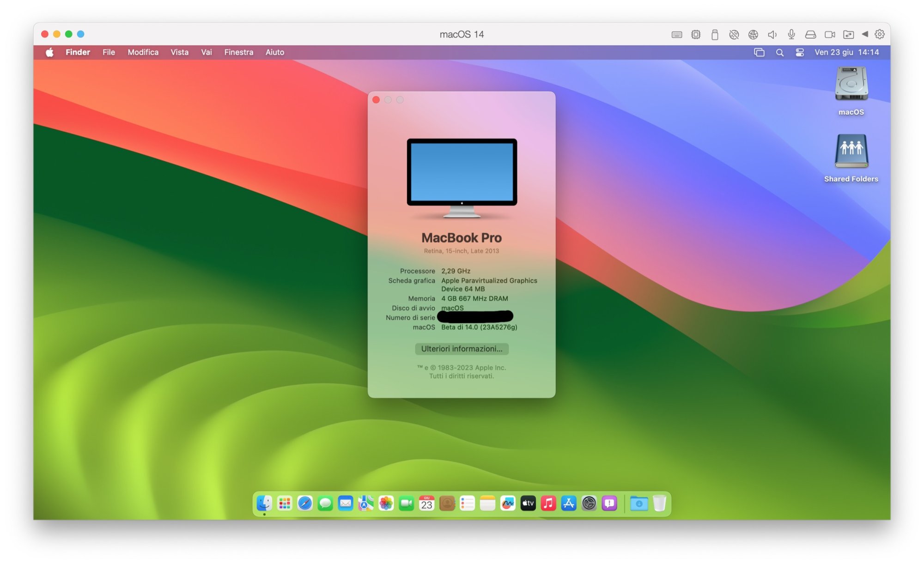924x564 pixels.
Task: Open Control Center in the menu bar
Action: pos(800,53)
